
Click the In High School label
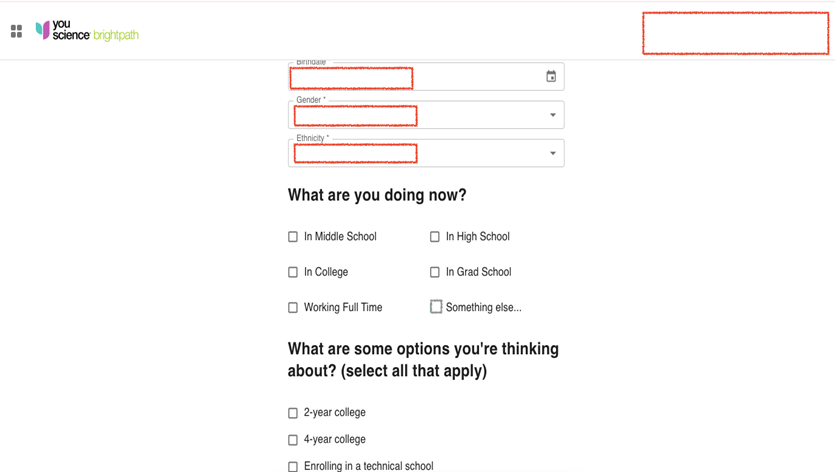coord(478,237)
